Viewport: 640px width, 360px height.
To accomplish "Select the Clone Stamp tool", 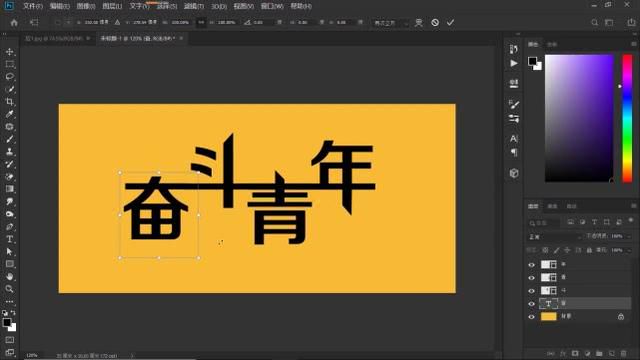I will 10,152.
